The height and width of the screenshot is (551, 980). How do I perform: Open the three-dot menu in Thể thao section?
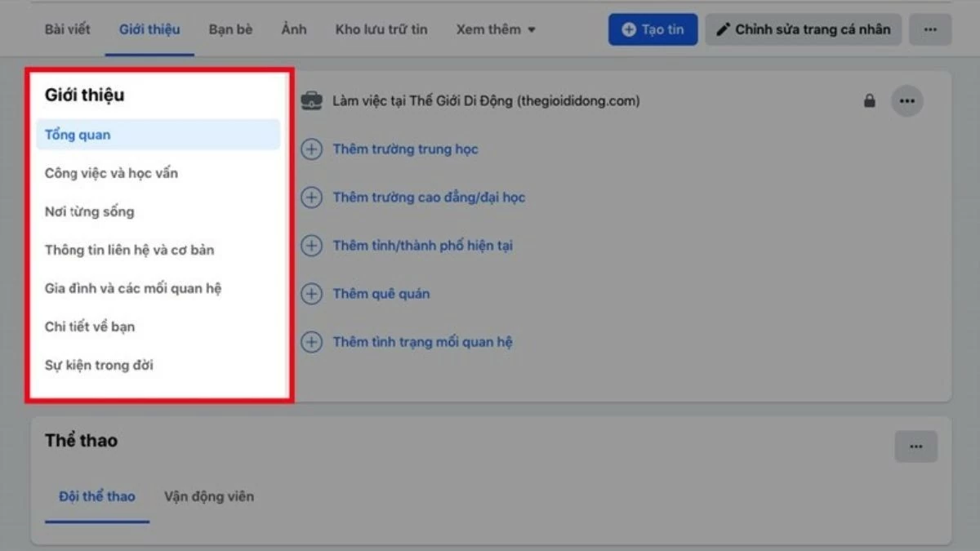[915, 447]
